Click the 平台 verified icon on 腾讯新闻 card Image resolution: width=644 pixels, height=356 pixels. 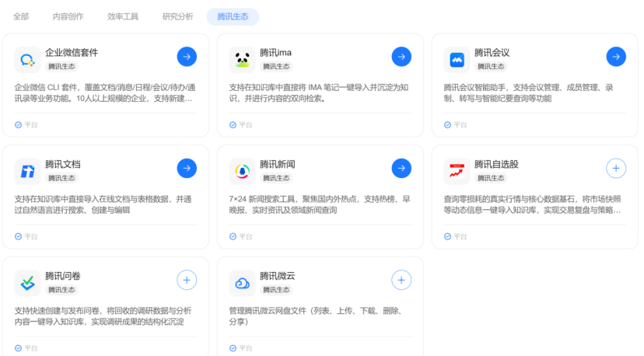coord(233,236)
